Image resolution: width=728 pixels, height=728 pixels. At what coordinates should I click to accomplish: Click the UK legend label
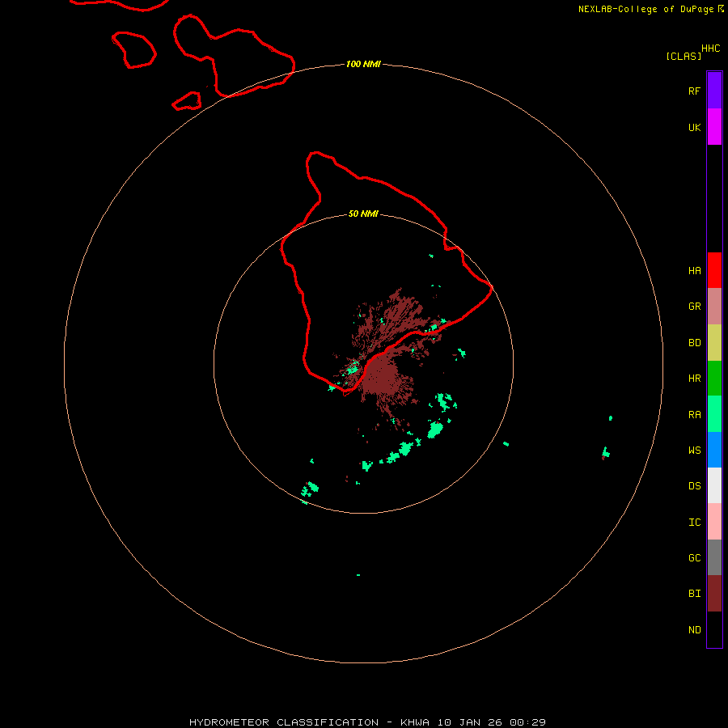tap(694, 127)
